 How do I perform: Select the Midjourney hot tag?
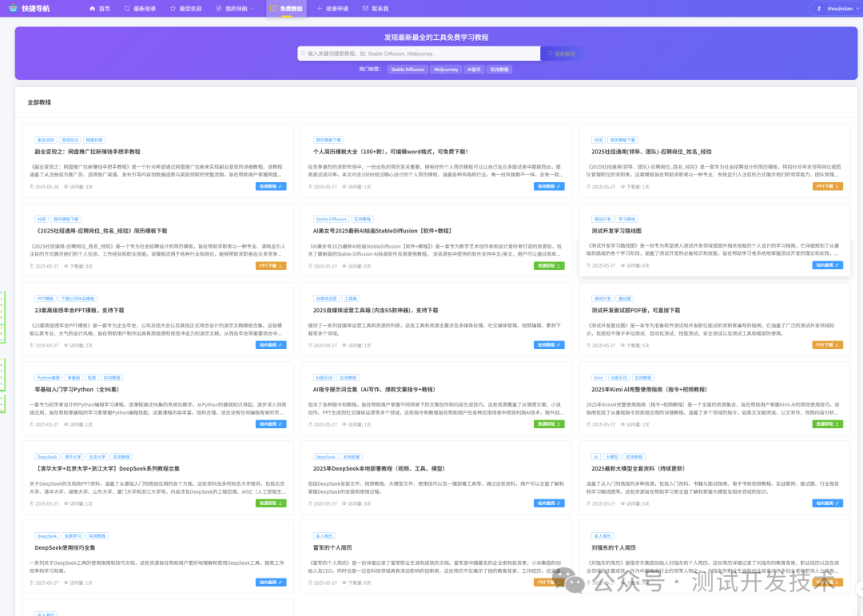pos(445,70)
